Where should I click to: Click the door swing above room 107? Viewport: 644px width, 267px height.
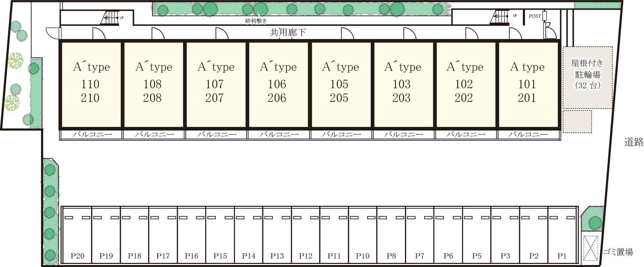[x=222, y=34]
